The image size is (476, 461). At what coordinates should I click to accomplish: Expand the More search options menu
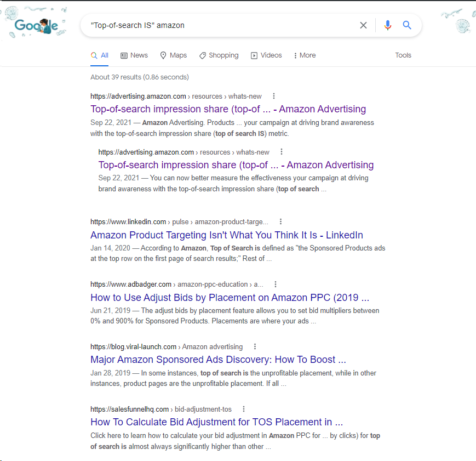click(305, 55)
